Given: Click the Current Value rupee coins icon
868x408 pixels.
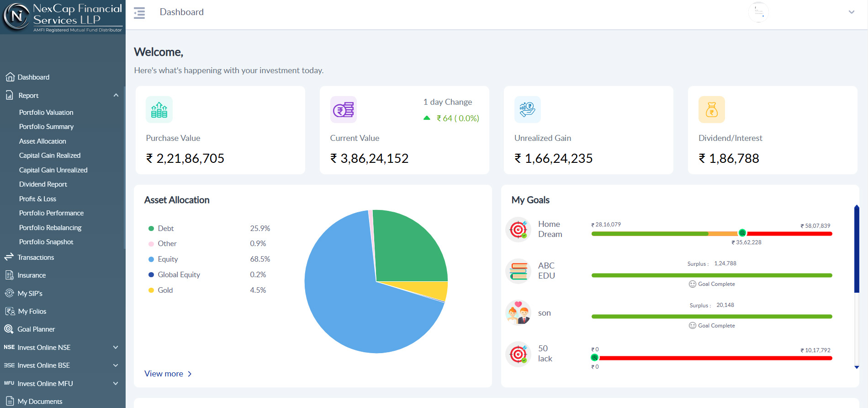Looking at the screenshot, I should 344,110.
